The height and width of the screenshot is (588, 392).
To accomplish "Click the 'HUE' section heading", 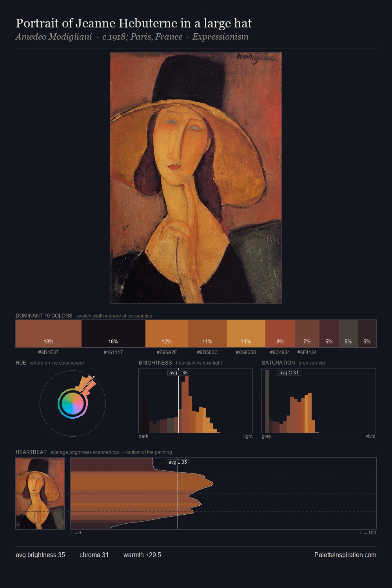I will coord(21,363).
